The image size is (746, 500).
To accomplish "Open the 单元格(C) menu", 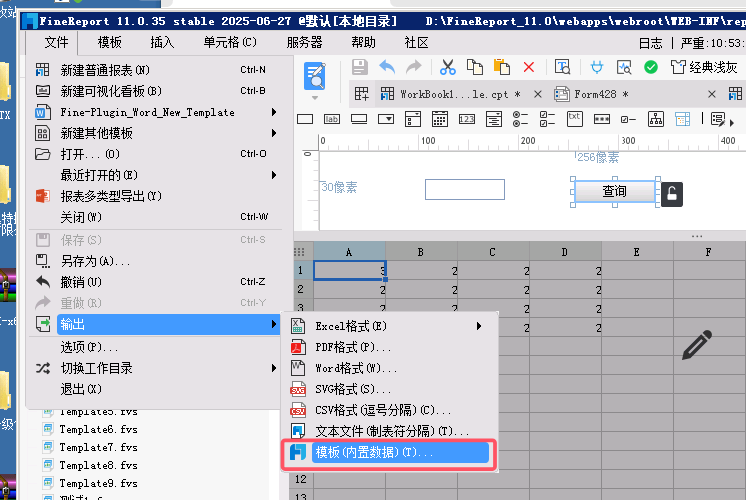I will pos(230,42).
